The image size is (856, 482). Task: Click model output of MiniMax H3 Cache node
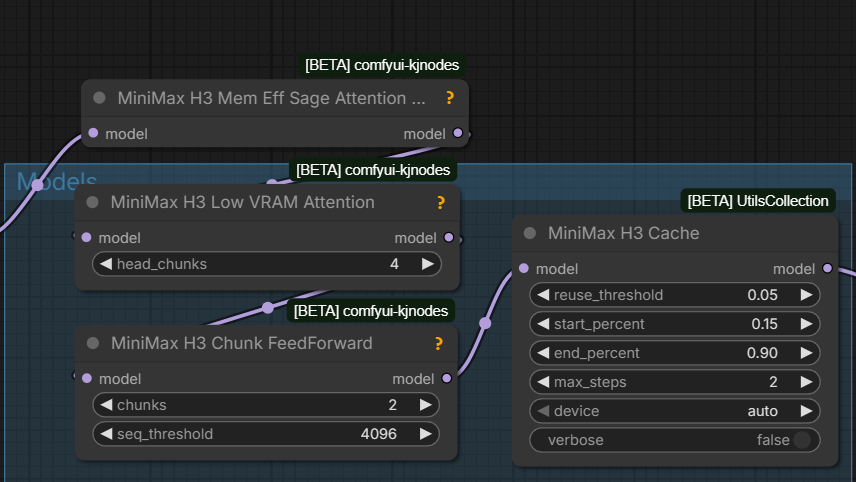point(828,269)
